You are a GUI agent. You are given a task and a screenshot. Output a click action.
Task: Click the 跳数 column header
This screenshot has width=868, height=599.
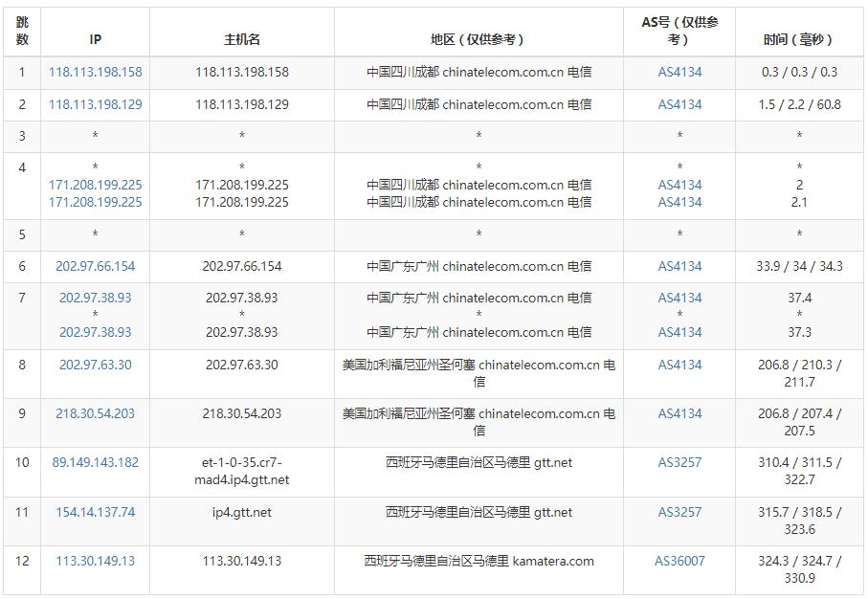(x=22, y=31)
